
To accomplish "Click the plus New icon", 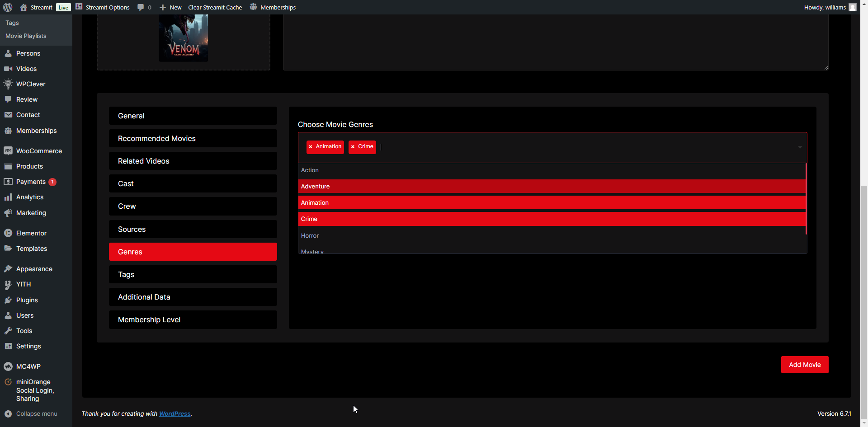I will [163, 7].
